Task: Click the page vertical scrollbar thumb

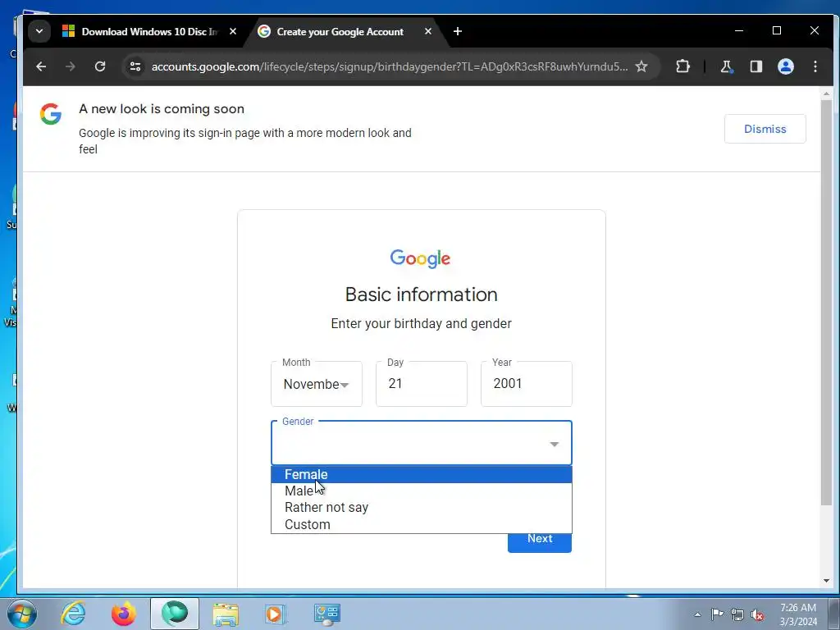Action: point(826,303)
